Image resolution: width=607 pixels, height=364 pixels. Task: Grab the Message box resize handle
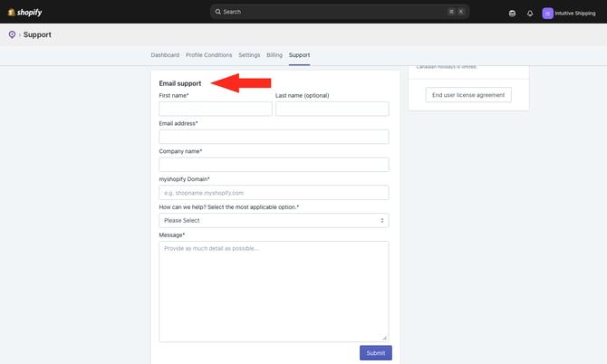(x=384, y=338)
